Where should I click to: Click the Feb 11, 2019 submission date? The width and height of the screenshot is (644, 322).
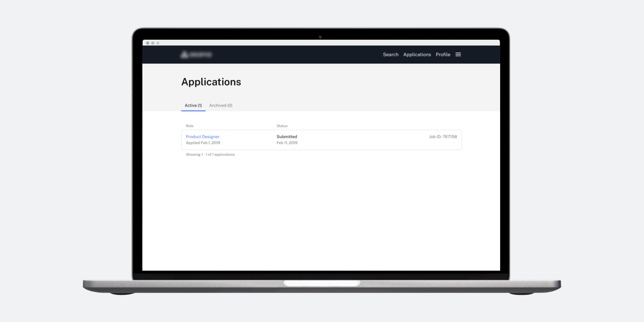pyautogui.click(x=287, y=142)
